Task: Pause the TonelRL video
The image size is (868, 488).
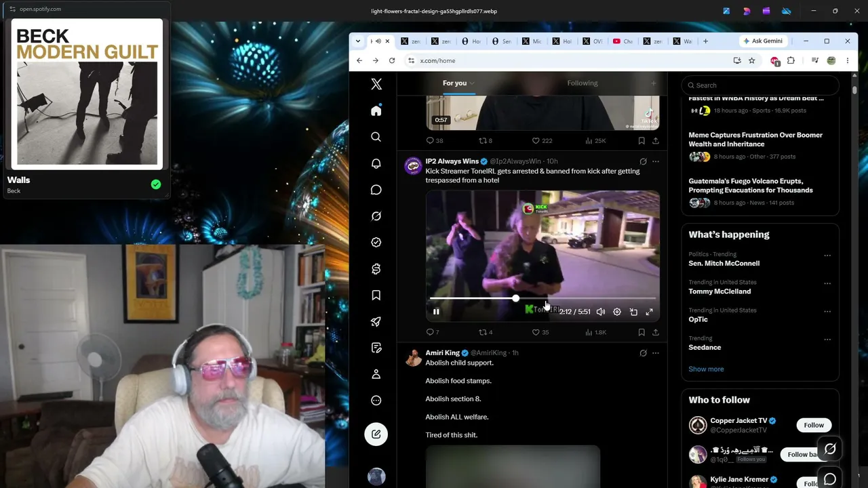Action: click(x=436, y=312)
